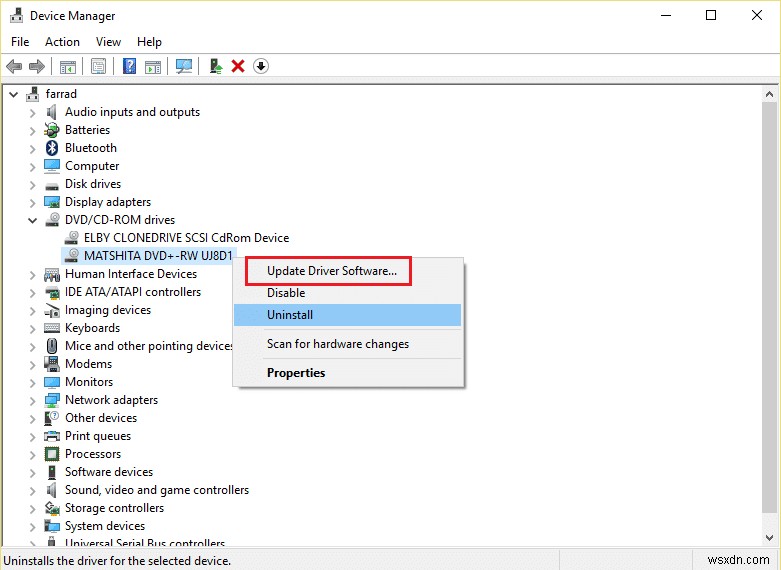The width and height of the screenshot is (781, 570).
Task: Click the Imaging devices camera icon
Action: point(52,310)
